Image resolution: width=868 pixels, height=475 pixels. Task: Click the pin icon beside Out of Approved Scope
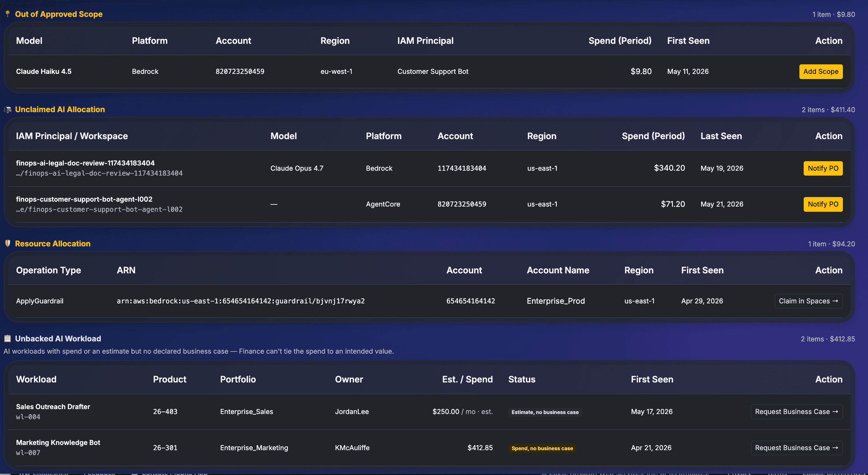[x=7, y=14]
